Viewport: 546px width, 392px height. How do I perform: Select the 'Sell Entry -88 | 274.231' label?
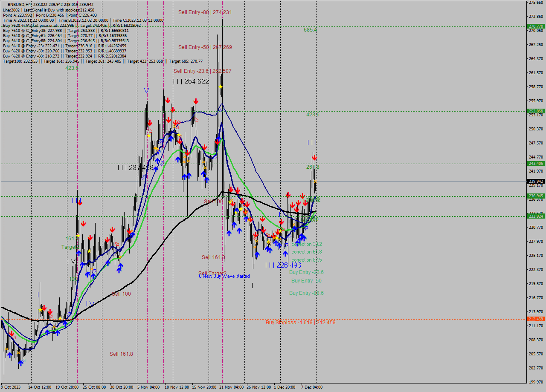[x=205, y=12]
